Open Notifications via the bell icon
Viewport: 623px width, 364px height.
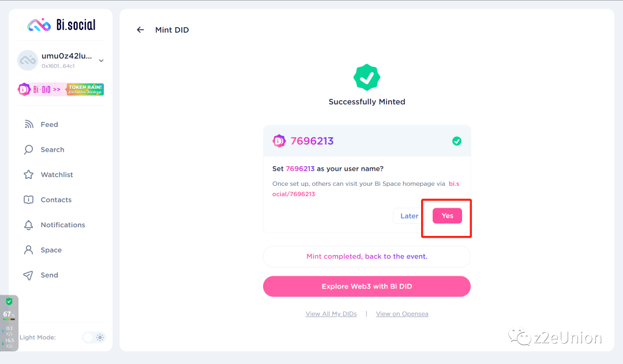(28, 224)
